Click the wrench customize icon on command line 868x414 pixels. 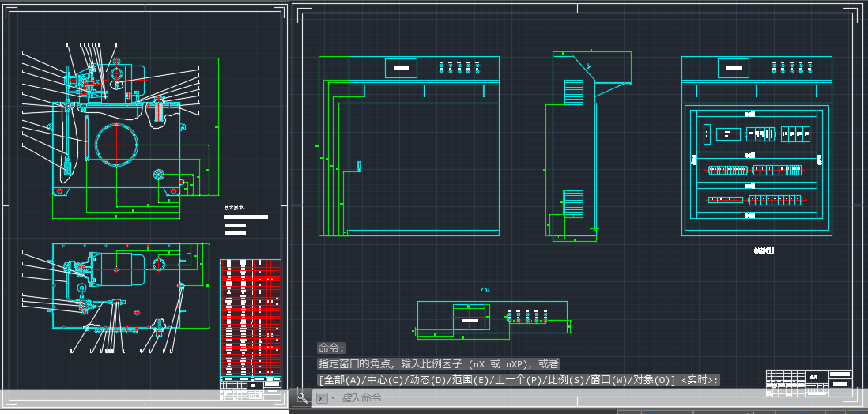tap(302, 398)
